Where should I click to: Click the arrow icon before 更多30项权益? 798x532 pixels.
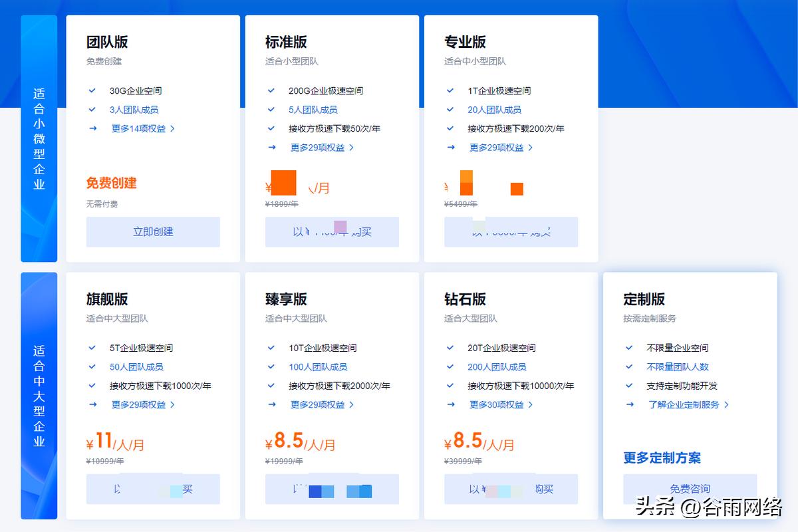coord(450,404)
